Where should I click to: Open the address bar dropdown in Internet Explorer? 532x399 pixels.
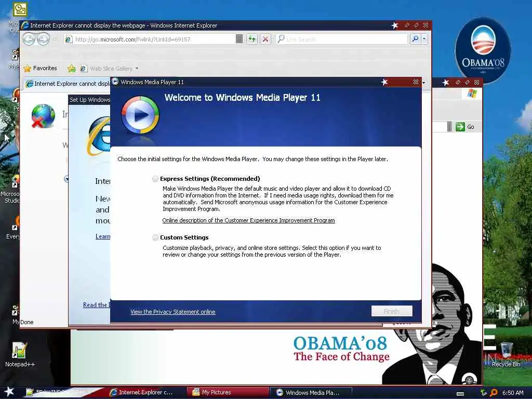click(x=239, y=39)
